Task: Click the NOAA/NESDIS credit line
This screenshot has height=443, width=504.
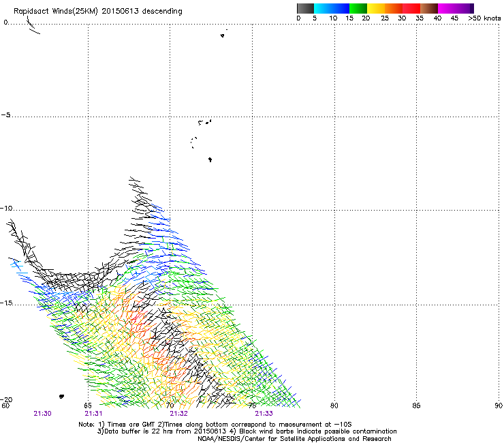Action: 294,439
